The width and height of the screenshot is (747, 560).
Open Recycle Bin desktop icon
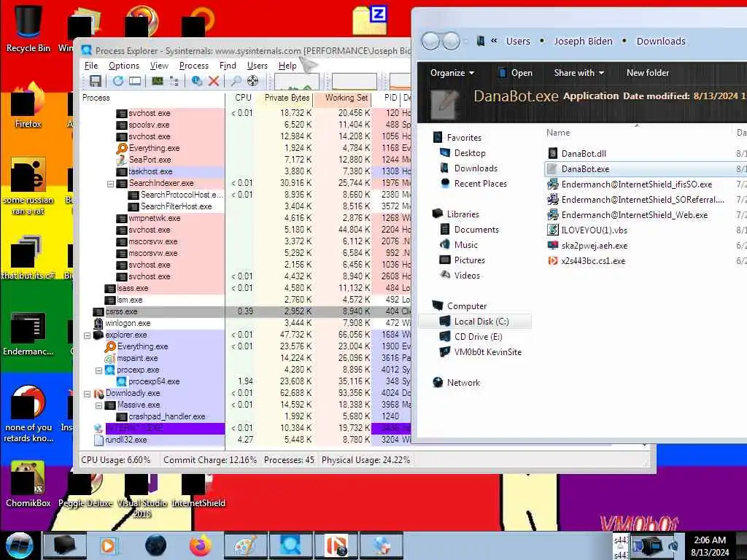[x=28, y=27]
